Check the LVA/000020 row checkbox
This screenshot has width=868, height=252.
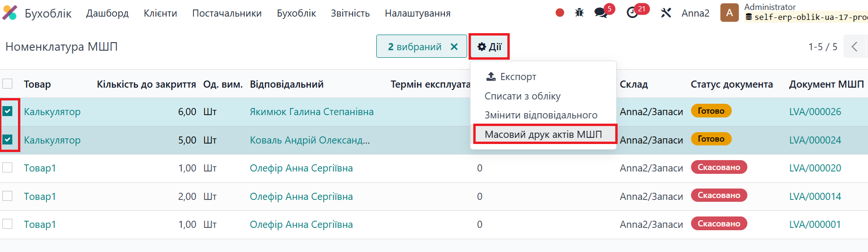coord(8,168)
